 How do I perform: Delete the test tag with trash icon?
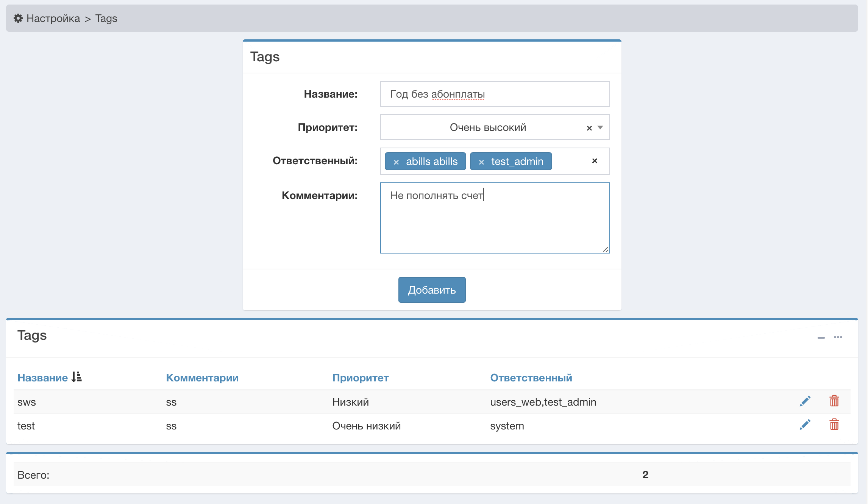(x=834, y=425)
